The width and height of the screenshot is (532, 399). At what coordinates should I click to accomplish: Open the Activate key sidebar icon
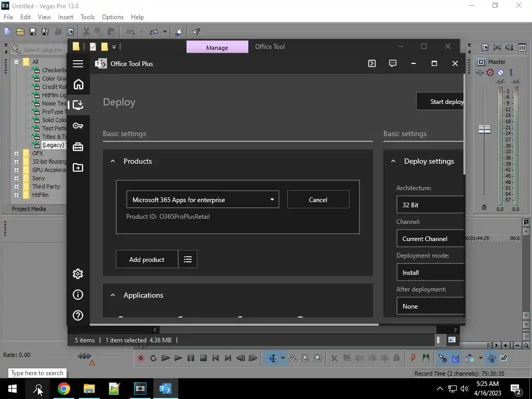pos(78,126)
